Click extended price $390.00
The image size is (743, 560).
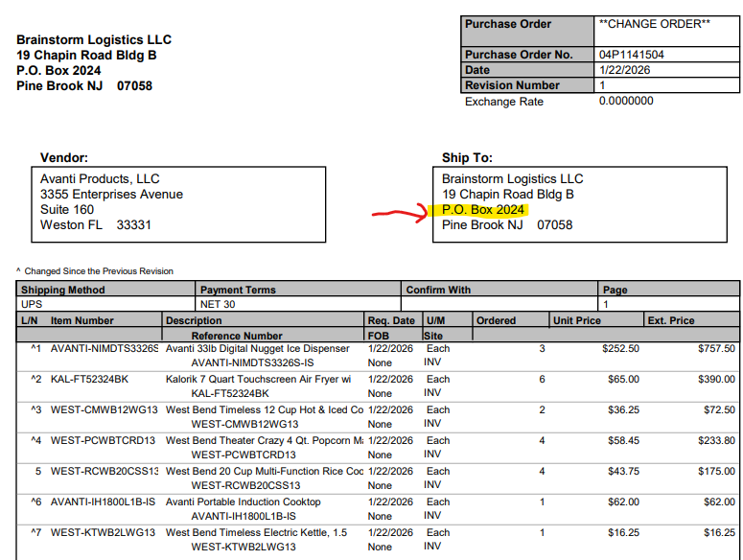coord(716,380)
